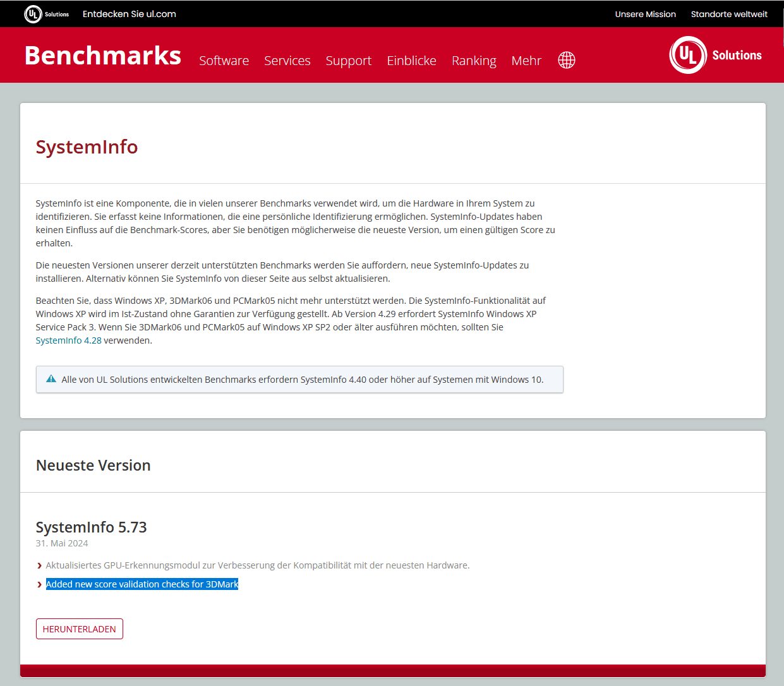Click the Neueste Version heading

93,466
